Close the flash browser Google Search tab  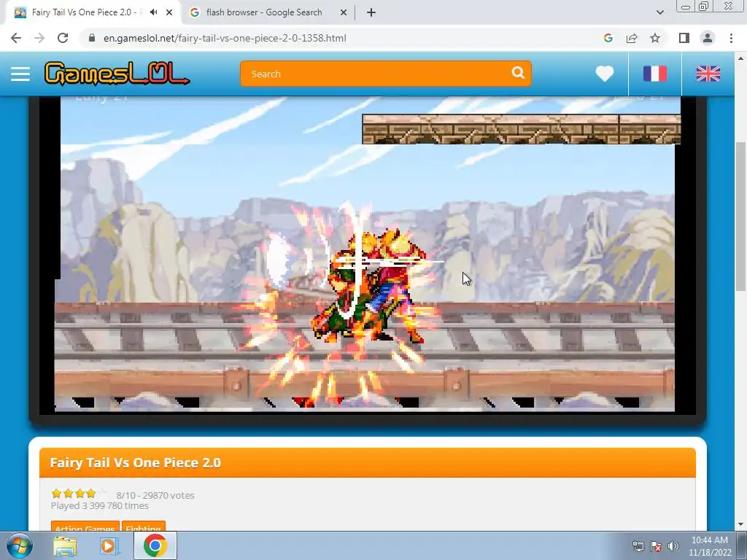tap(344, 12)
